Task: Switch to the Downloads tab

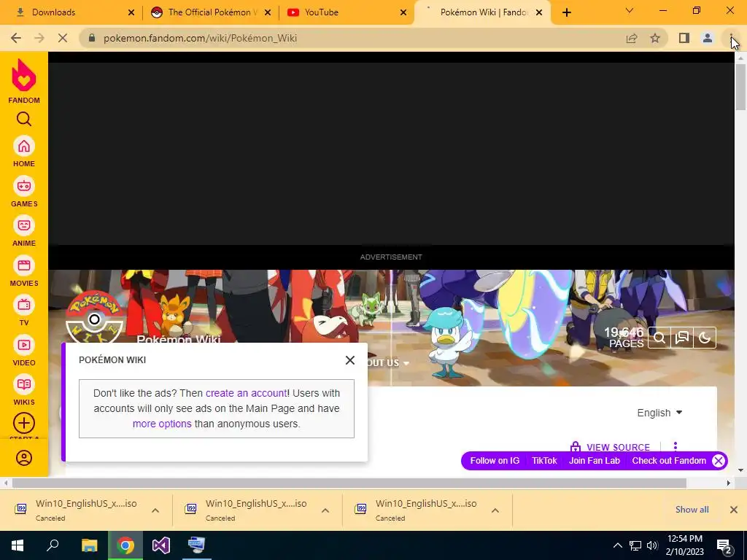Action: [71, 12]
